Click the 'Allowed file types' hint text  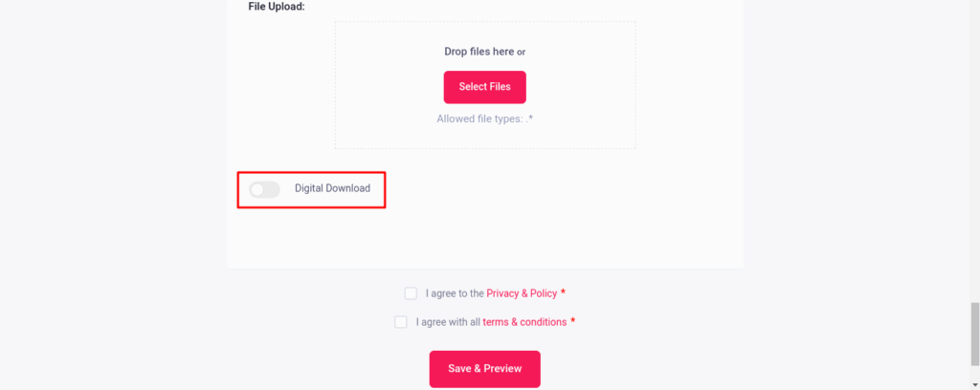click(x=484, y=119)
